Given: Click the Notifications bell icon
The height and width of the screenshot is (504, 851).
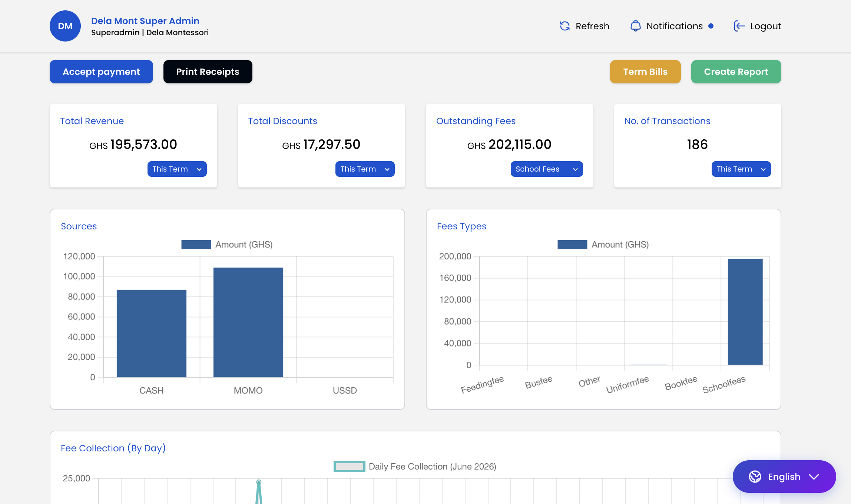Looking at the screenshot, I should coord(635,26).
